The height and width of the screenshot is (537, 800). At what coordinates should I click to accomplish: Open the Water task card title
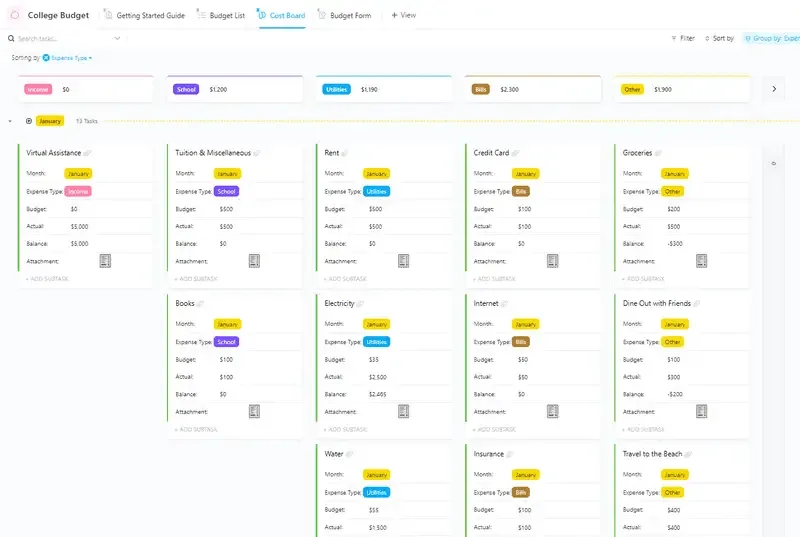point(334,454)
